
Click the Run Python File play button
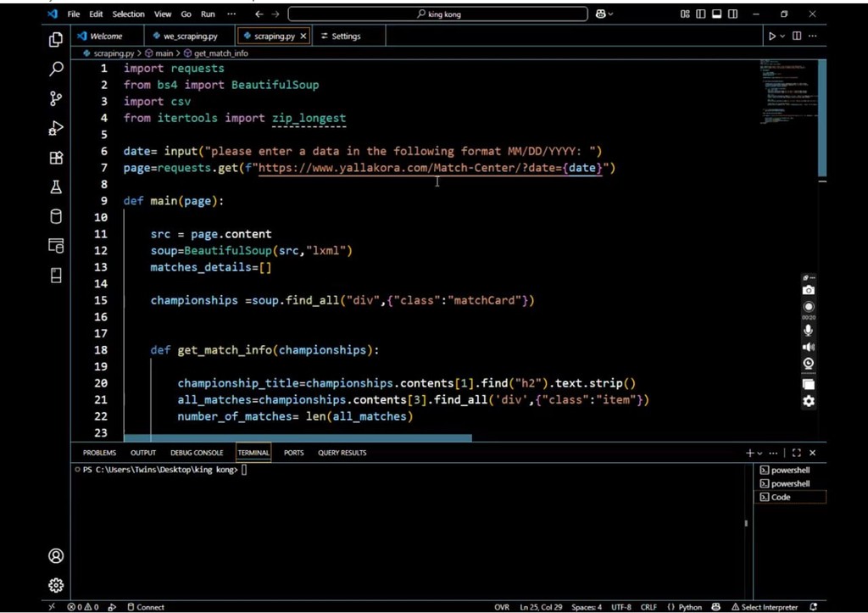click(x=771, y=36)
